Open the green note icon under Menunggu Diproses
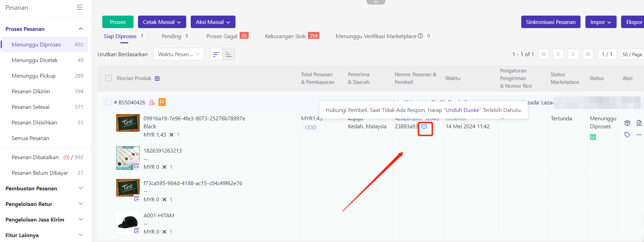 click(x=593, y=137)
